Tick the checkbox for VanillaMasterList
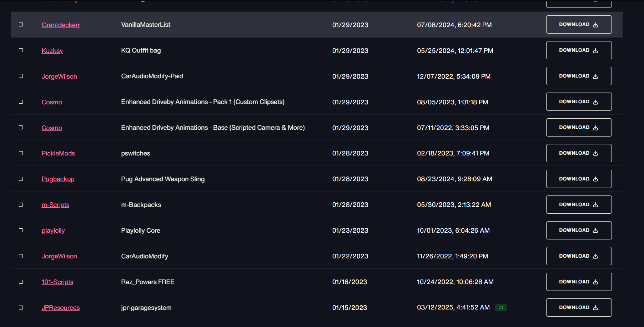 [21, 25]
